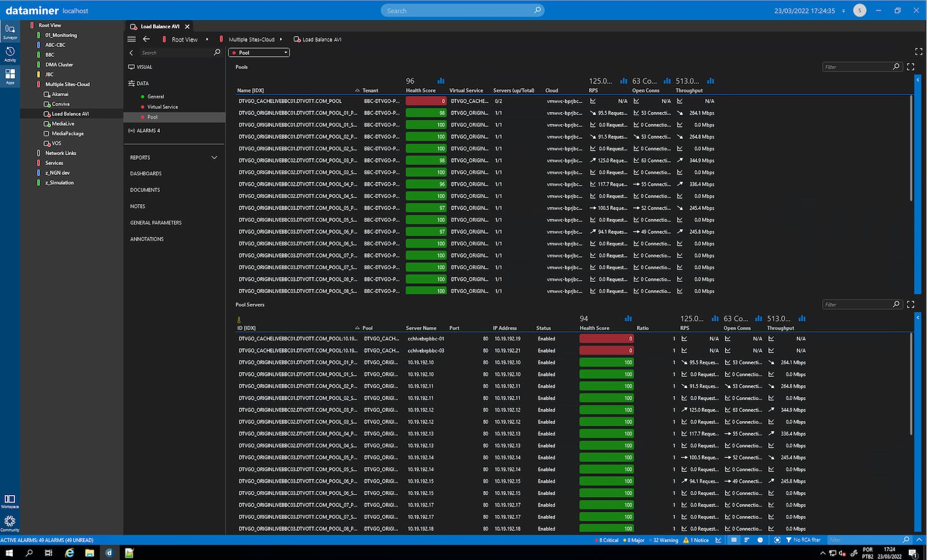Click Pools Health Score histogram icon
Image resolution: width=927 pixels, height=560 pixels.
[441, 81]
